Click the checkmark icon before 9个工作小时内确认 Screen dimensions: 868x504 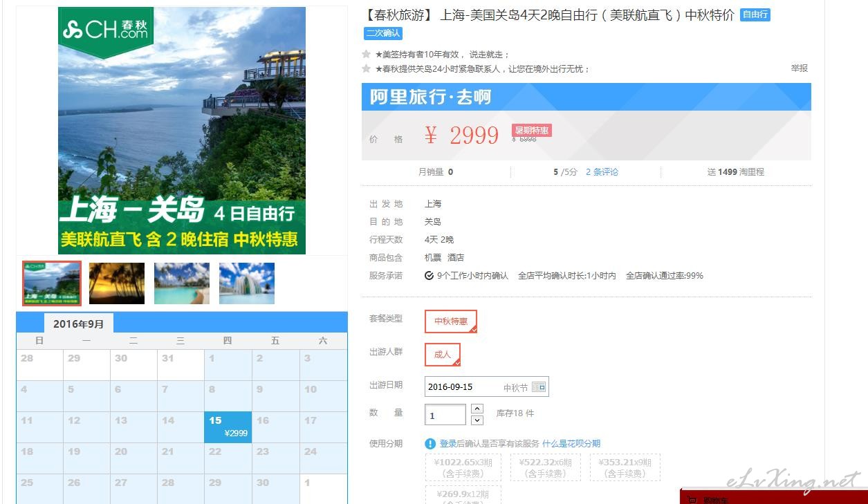click(430, 276)
